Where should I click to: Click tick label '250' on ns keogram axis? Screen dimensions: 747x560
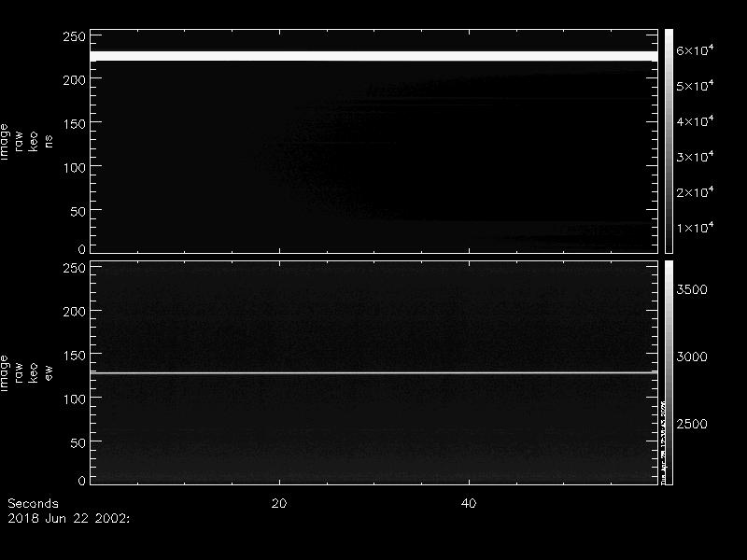(x=75, y=36)
